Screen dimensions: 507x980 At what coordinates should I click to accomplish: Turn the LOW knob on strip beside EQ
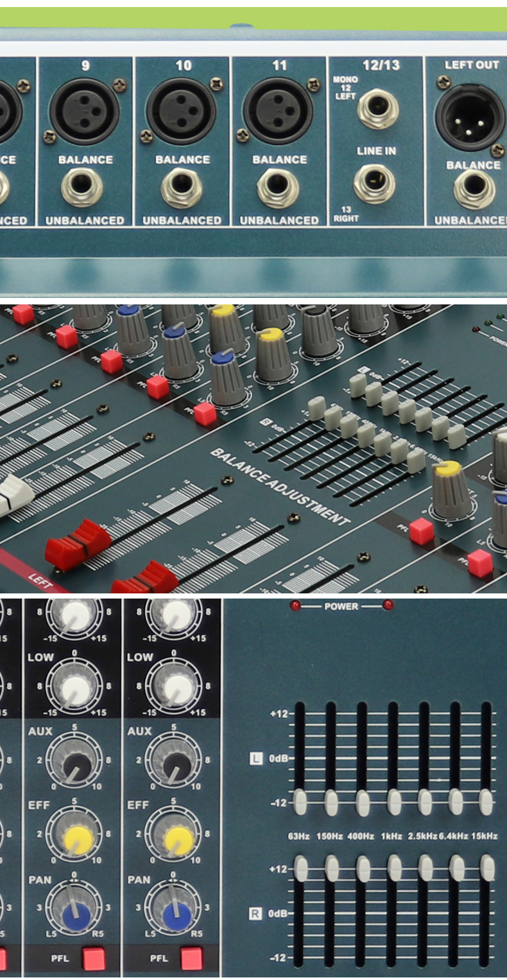coord(173,687)
